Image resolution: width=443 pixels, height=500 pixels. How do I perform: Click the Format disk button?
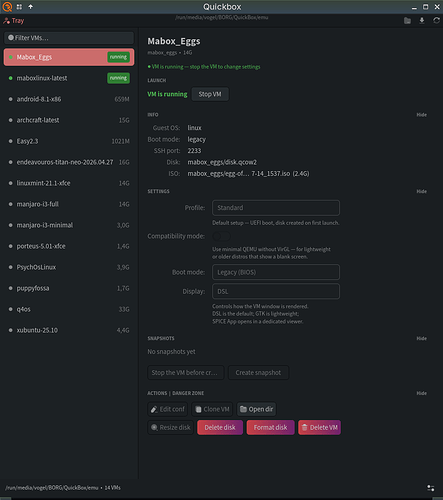click(x=270, y=427)
